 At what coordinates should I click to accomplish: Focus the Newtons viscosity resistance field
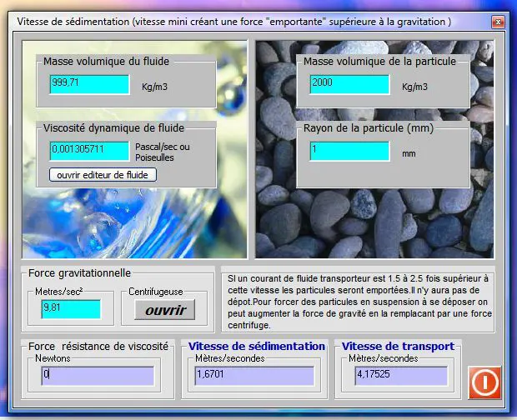(x=98, y=376)
